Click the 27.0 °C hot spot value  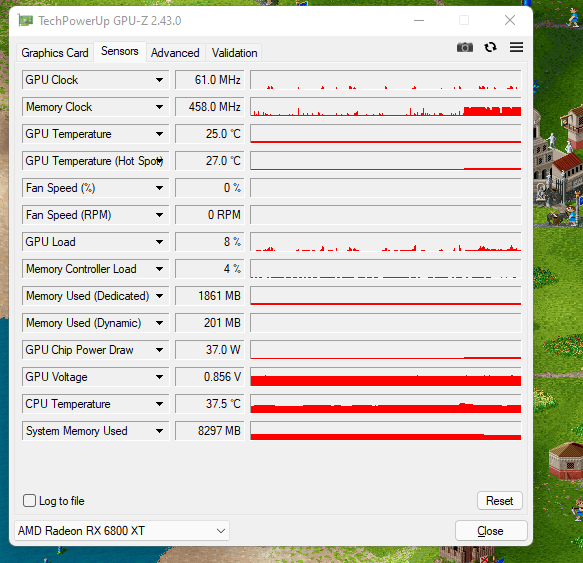pyautogui.click(x=210, y=161)
